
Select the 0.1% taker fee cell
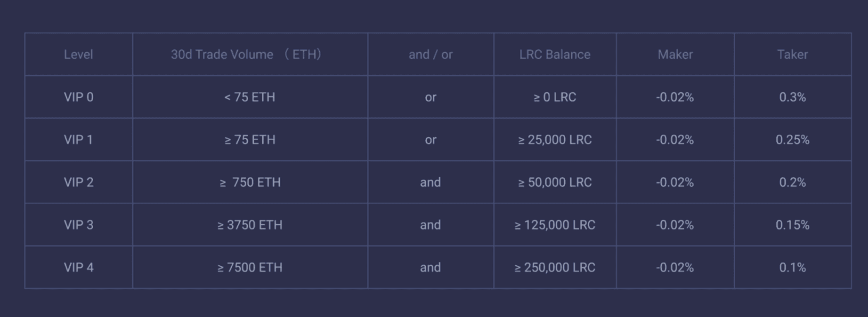(793, 267)
